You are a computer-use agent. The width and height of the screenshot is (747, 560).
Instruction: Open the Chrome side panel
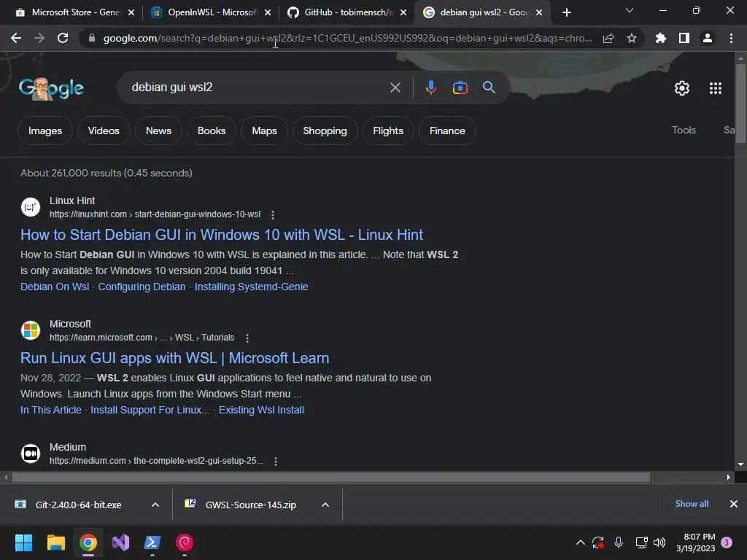pyautogui.click(x=684, y=38)
